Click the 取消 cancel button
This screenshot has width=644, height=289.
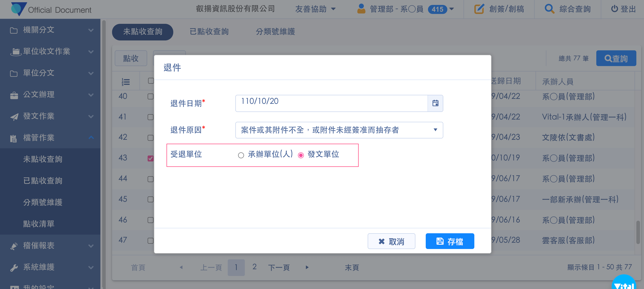391,241
